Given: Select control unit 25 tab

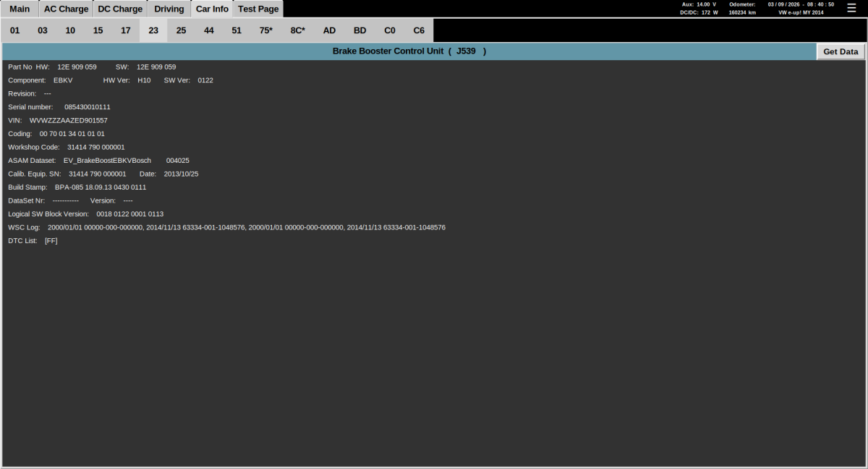Looking at the screenshot, I should pyautogui.click(x=181, y=30).
